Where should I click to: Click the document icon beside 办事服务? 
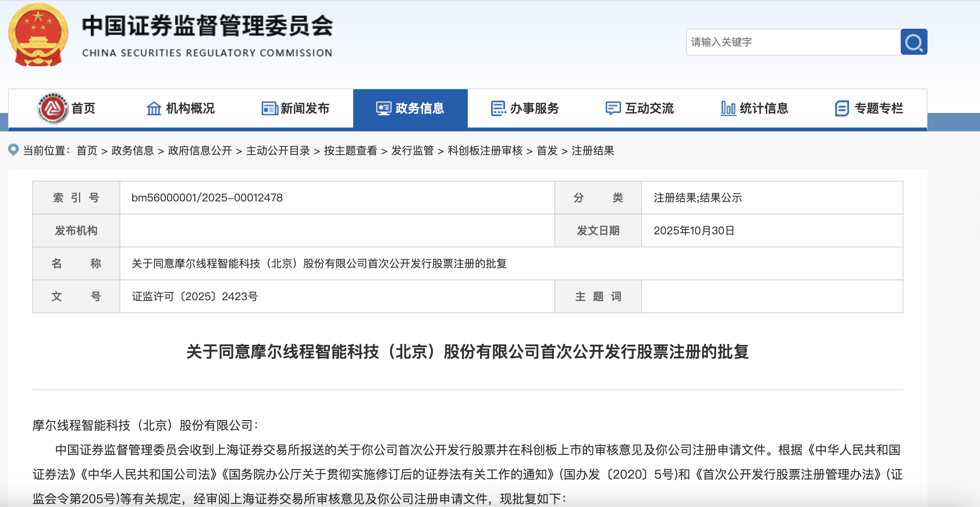(498, 108)
